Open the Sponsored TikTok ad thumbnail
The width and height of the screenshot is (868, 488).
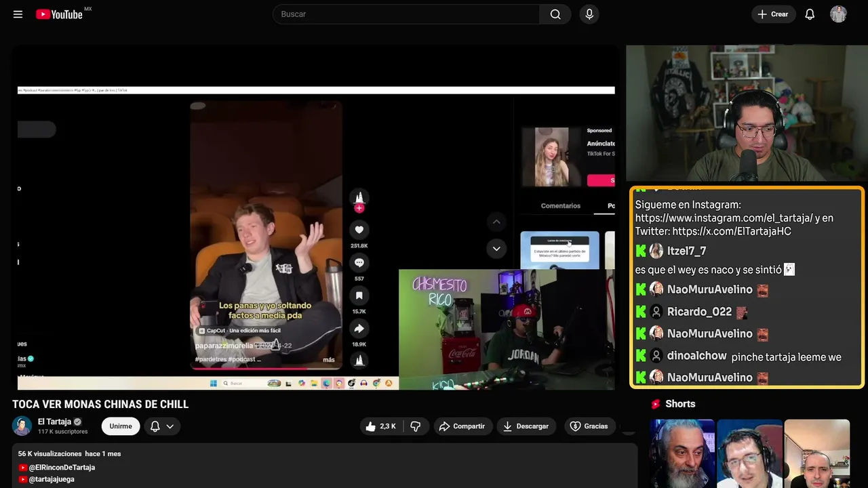click(551, 157)
